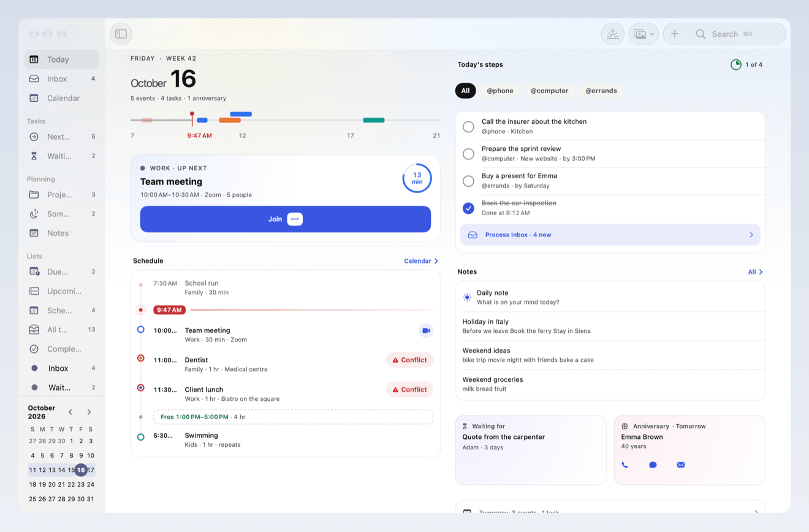This screenshot has width=809, height=532.
Task: Open the Waiting hourglass list under Tasks
Action: [x=61, y=156]
